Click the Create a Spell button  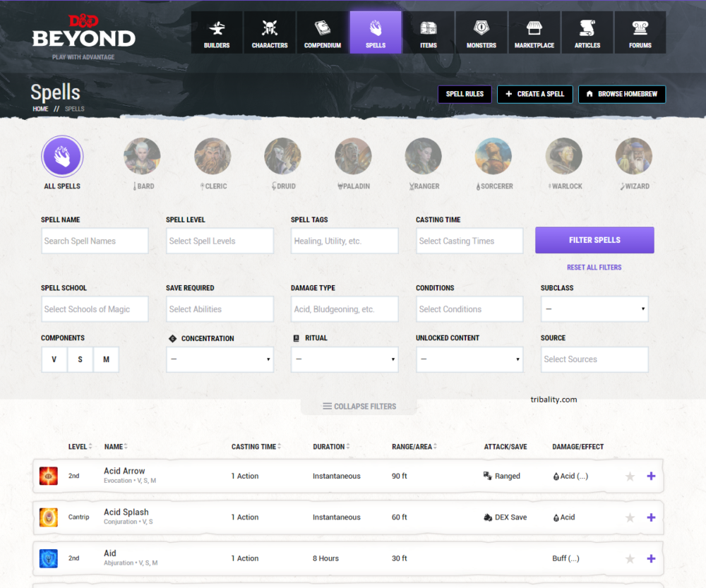tap(535, 94)
